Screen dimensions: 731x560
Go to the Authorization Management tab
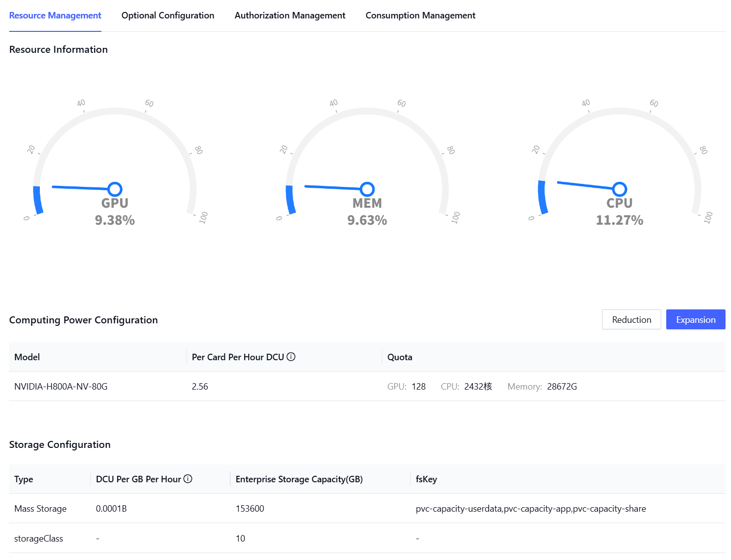(x=290, y=15)
